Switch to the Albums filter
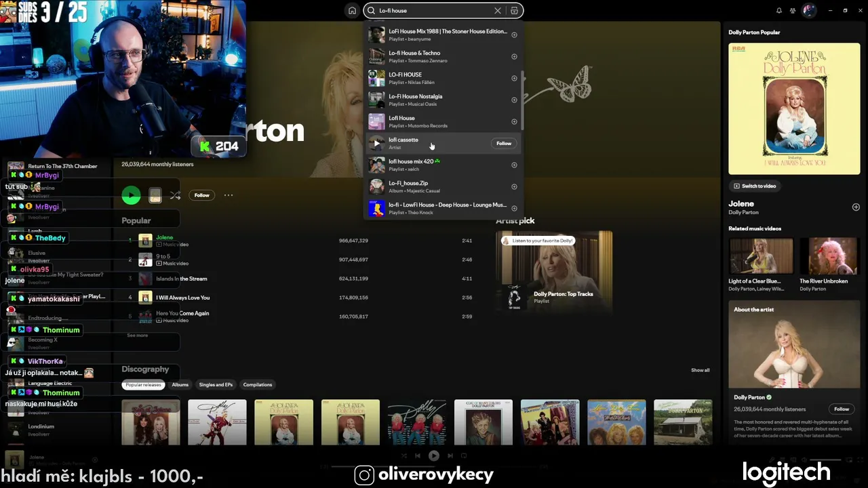Screen dimensions: 868x488 [180, 385]
